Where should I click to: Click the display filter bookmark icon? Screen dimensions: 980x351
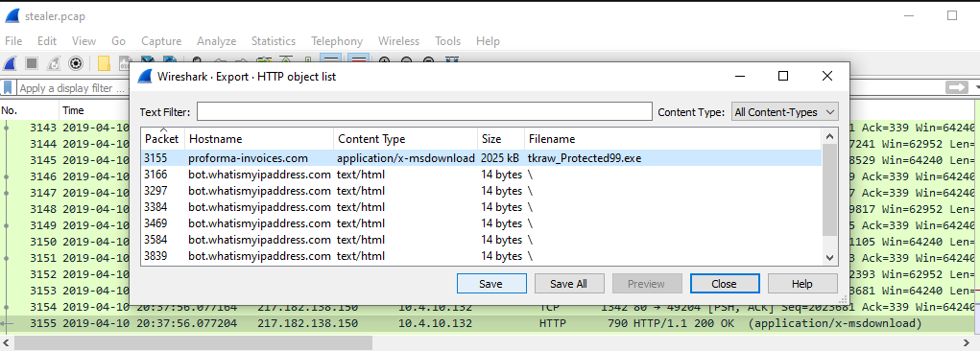(x=8, y=88)
